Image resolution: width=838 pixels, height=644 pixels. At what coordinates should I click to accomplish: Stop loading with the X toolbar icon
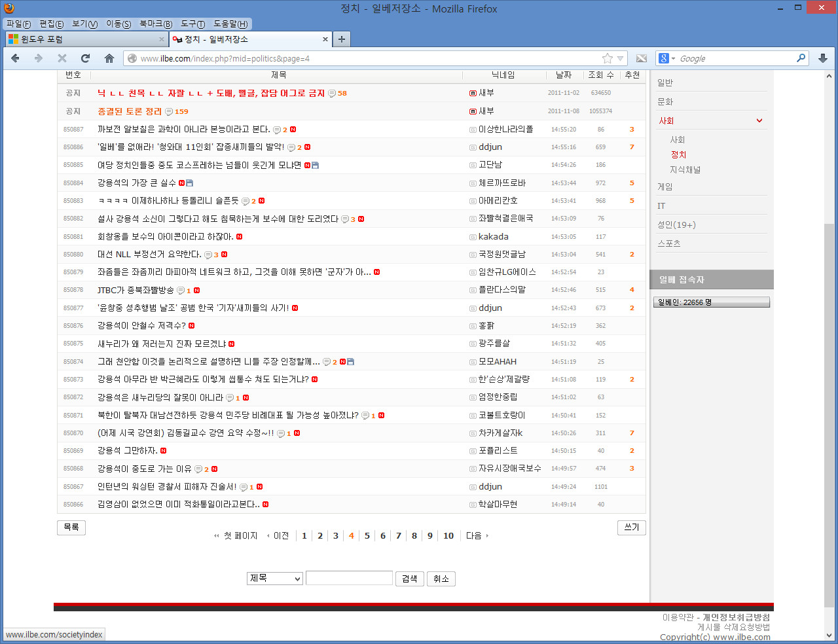62,58
